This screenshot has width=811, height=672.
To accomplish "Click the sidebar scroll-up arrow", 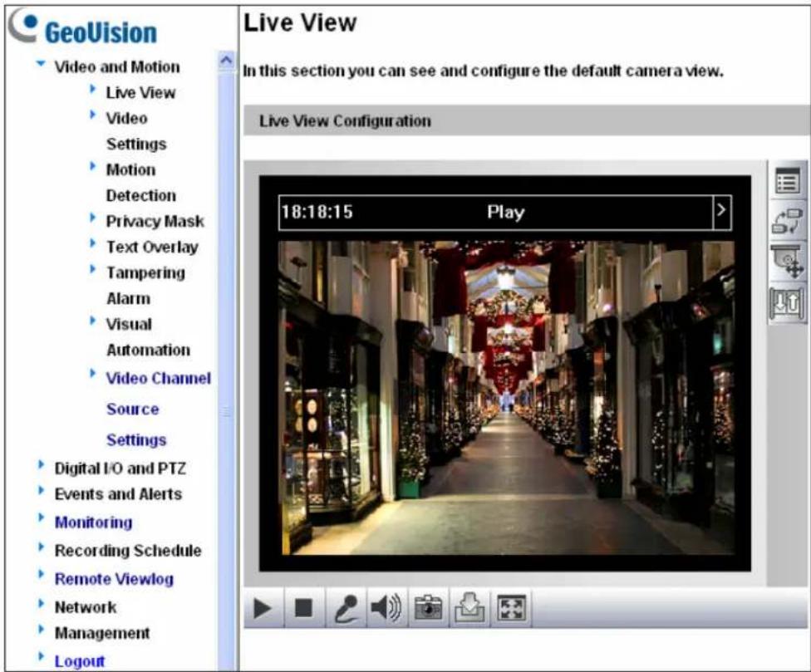I will 226,61.
